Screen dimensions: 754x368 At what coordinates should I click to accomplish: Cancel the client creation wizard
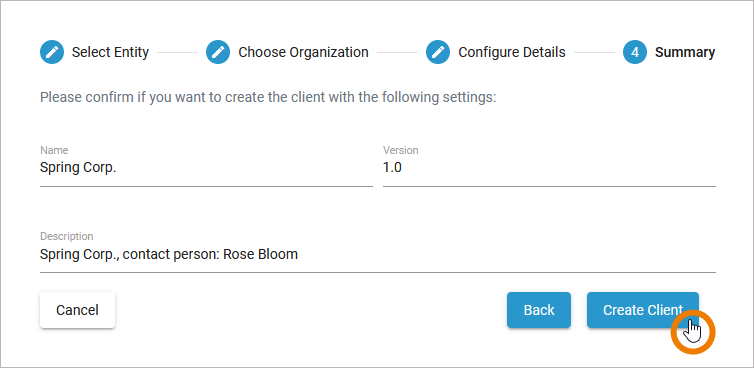click(77, 310)
